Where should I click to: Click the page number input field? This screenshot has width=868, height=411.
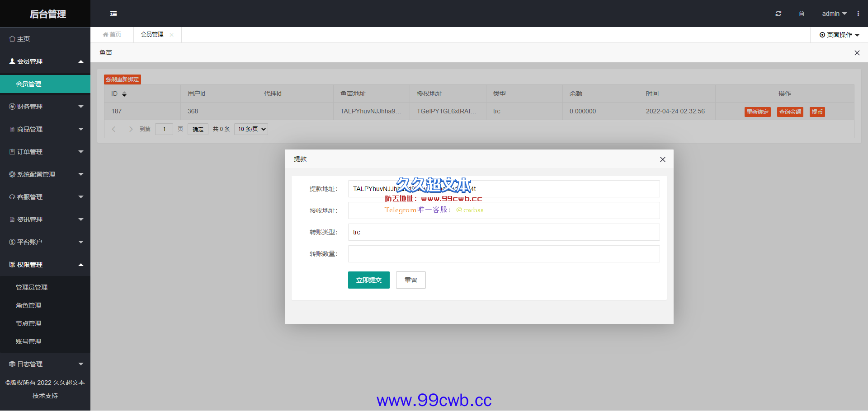(x=164, y=129)
